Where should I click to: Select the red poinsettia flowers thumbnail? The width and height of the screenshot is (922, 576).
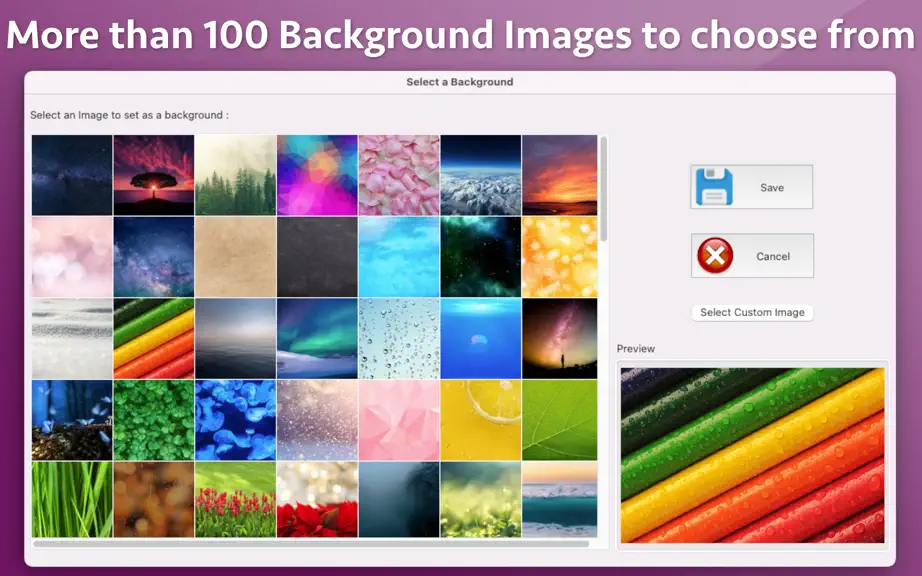pos(317,500)
